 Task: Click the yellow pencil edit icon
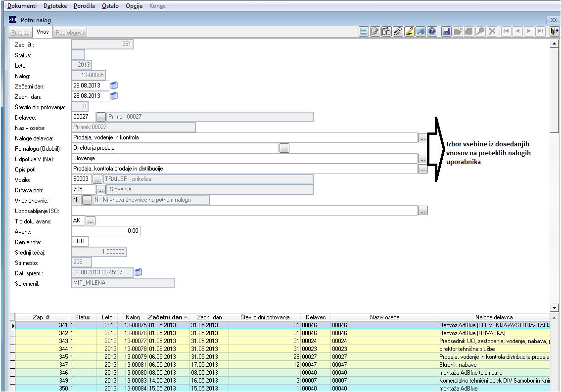click(x=409, y=32)
